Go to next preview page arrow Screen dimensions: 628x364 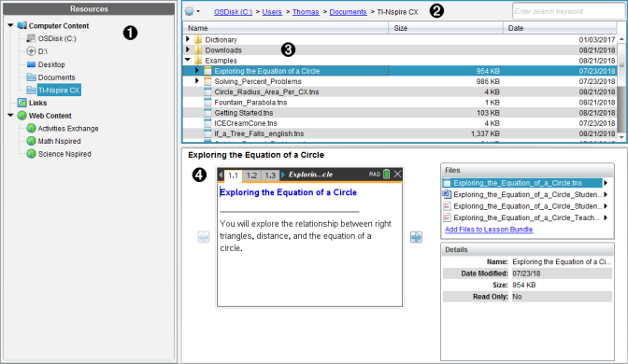point(416,237)
